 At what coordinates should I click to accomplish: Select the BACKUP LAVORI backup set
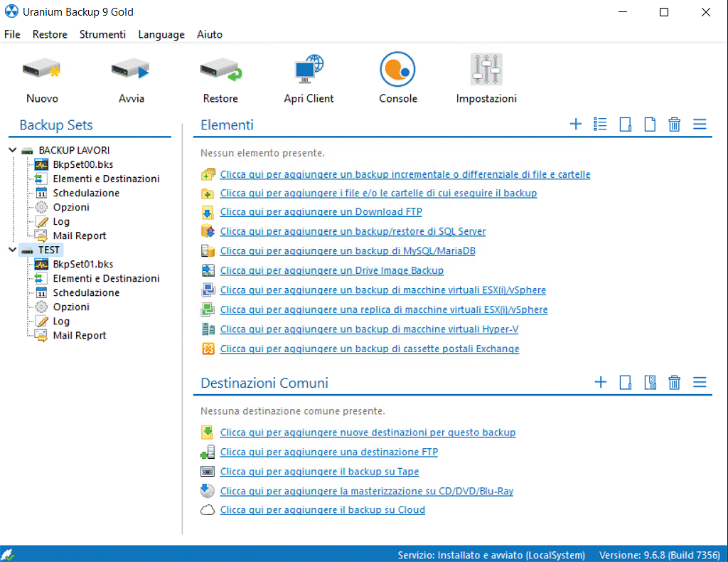pyautogui.click(x=74, y=150)
